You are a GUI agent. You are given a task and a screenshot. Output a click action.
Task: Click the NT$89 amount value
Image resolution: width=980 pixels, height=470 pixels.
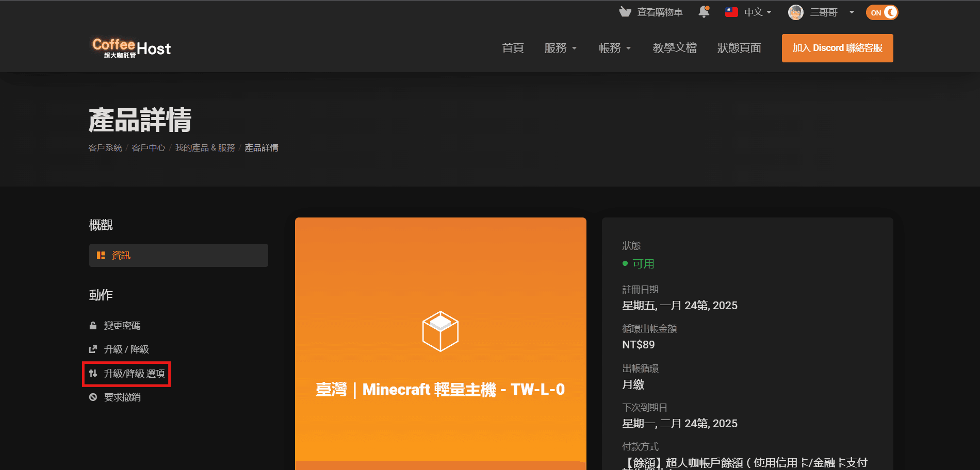pyautogui.click(x=639, y=345)
